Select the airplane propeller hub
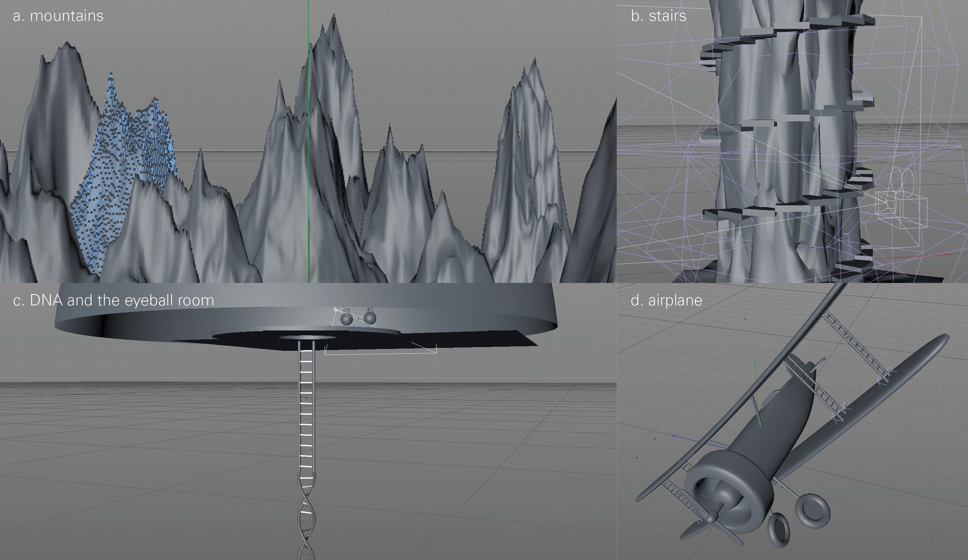The width and height of the screenshot is (968, 560). click(x=712, y=517)
